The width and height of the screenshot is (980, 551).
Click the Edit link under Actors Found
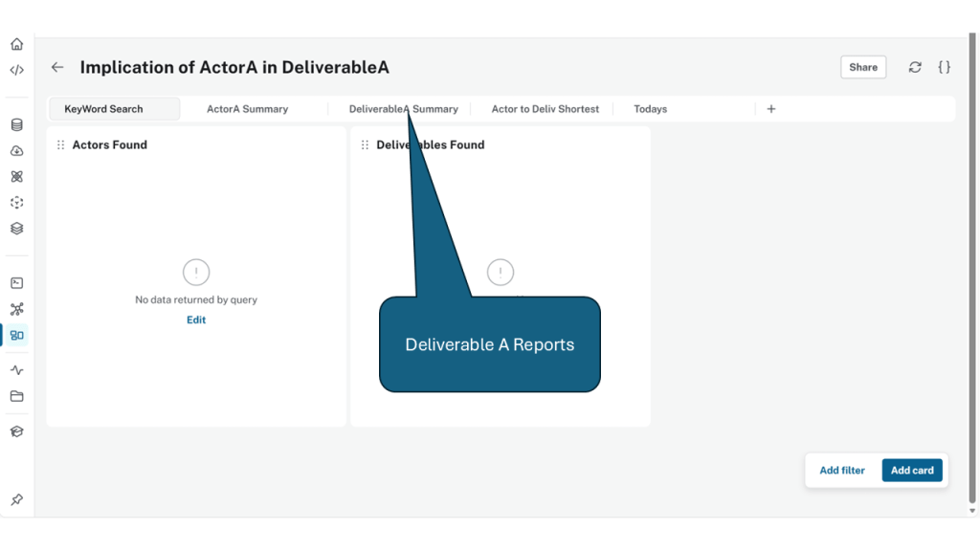(196, 320)
